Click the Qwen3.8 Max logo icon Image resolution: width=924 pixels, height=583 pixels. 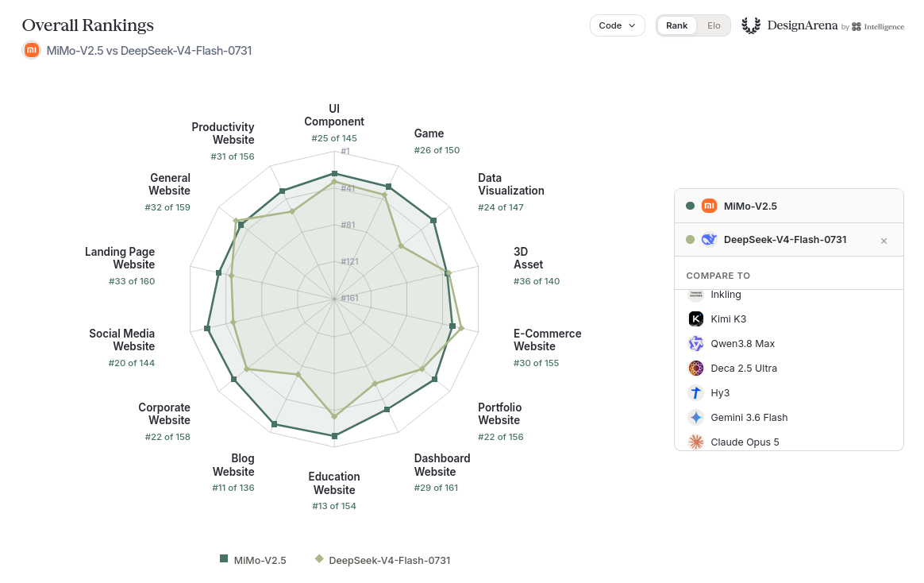coord(696,344)
